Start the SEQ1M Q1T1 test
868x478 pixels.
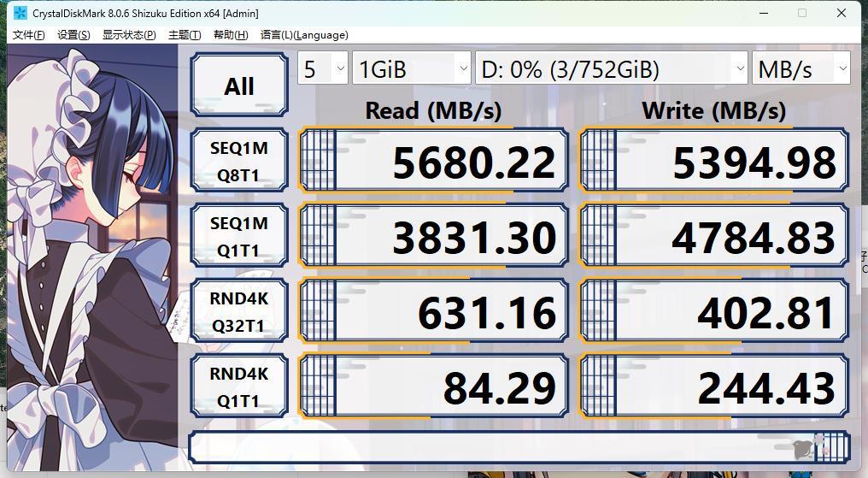point(239,235)
